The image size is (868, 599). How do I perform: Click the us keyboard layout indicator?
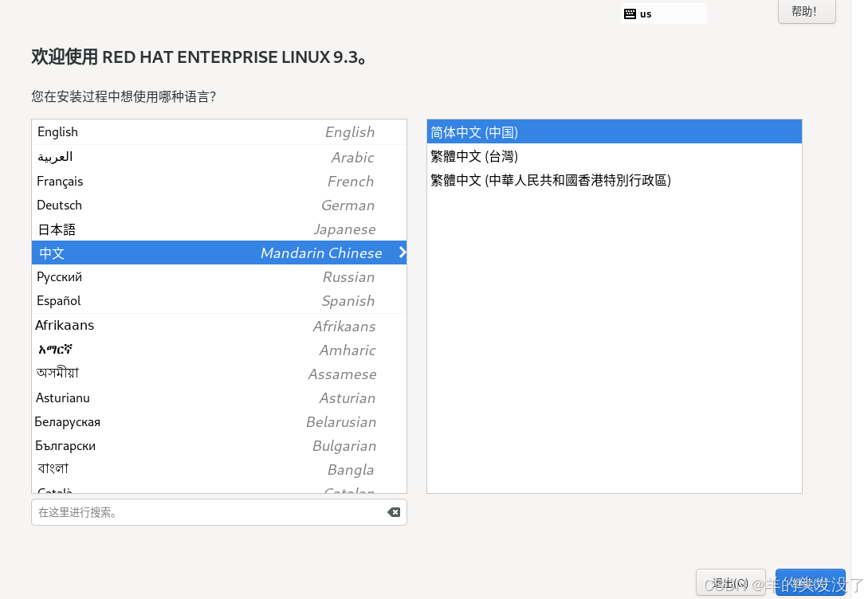pos(664,14)
